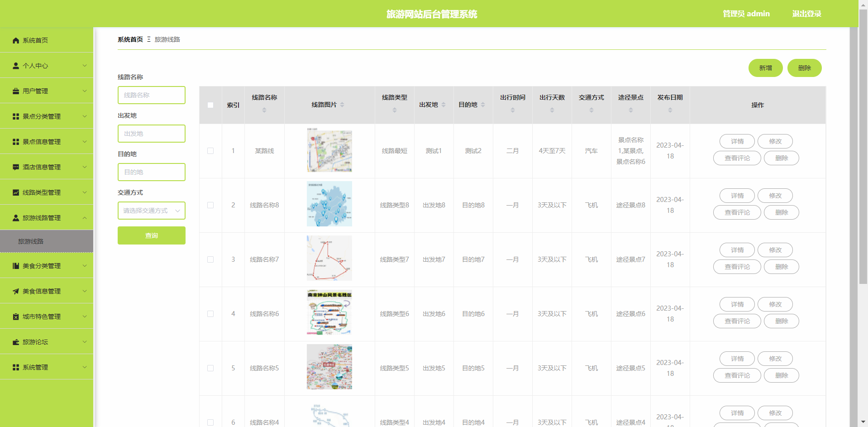Expand the 用户管理 menu chevron
868x427 pixels.
(85, 91)
